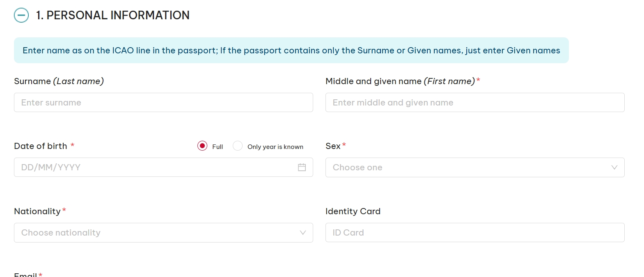Screen dimensions: 644x277
Task: Select Only year is known radio
Action: [238, 146]
